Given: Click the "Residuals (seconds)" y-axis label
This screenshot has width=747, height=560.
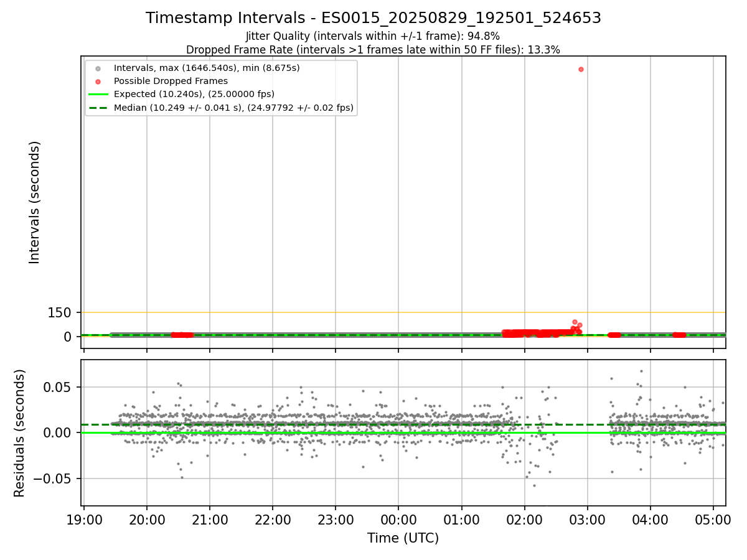Looking at the screenshot, I should pos(20,433).
